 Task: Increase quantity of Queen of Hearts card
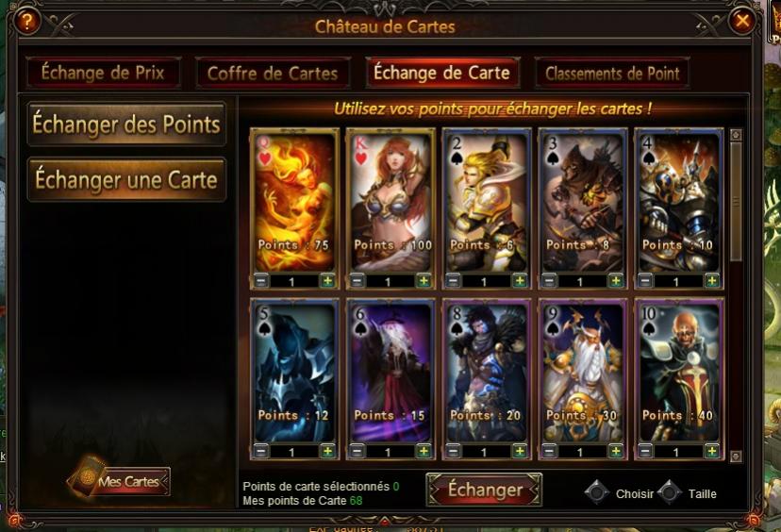(x=327, y=281)
